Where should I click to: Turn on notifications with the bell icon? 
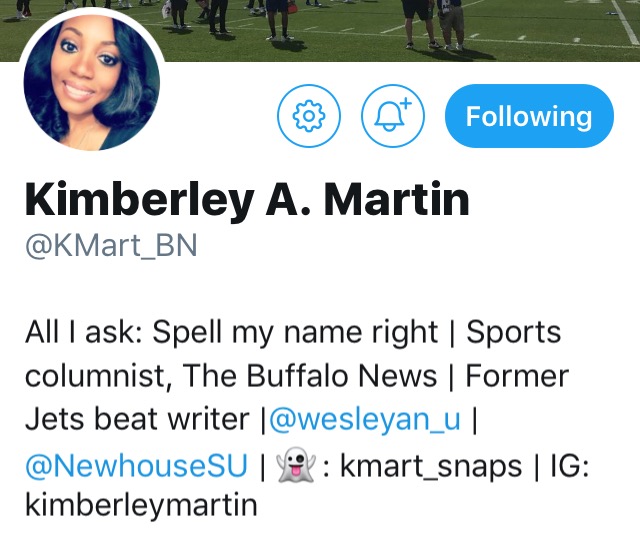click(393, 116)
